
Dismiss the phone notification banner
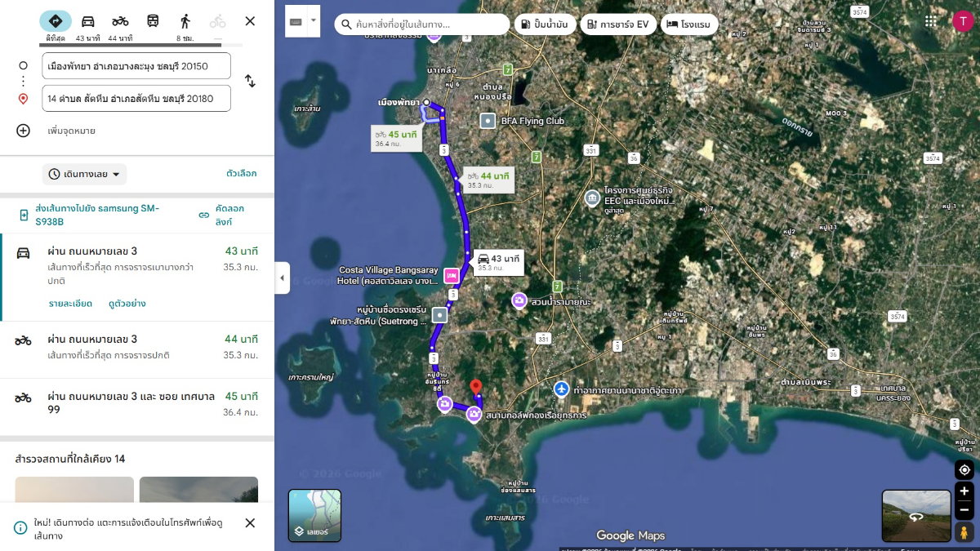(x=250, y=522)
